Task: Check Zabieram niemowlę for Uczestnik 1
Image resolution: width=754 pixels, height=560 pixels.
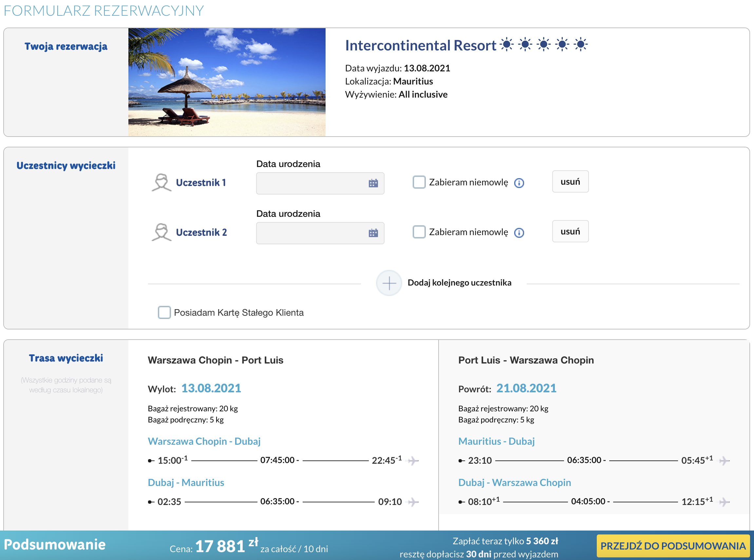Action: [419, 182]
